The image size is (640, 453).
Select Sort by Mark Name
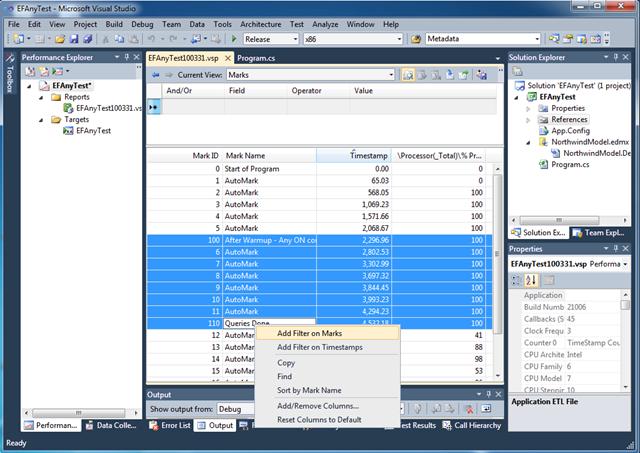click(x=327, y=390)
